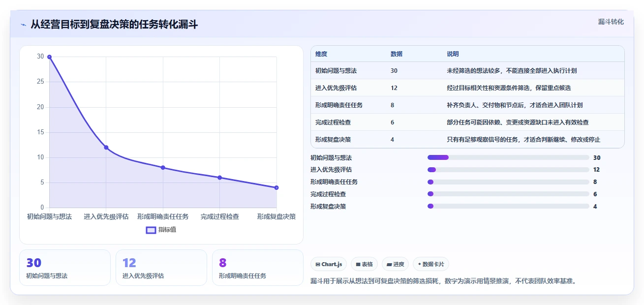
Task: Click the 指标值 legend color box
Action: [151, 230]
